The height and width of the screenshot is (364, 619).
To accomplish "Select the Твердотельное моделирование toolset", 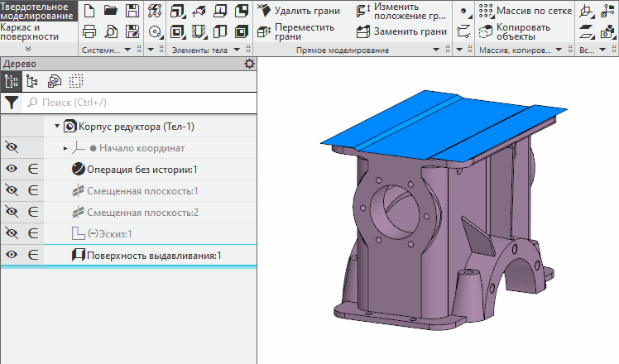I will coord(40,11).
